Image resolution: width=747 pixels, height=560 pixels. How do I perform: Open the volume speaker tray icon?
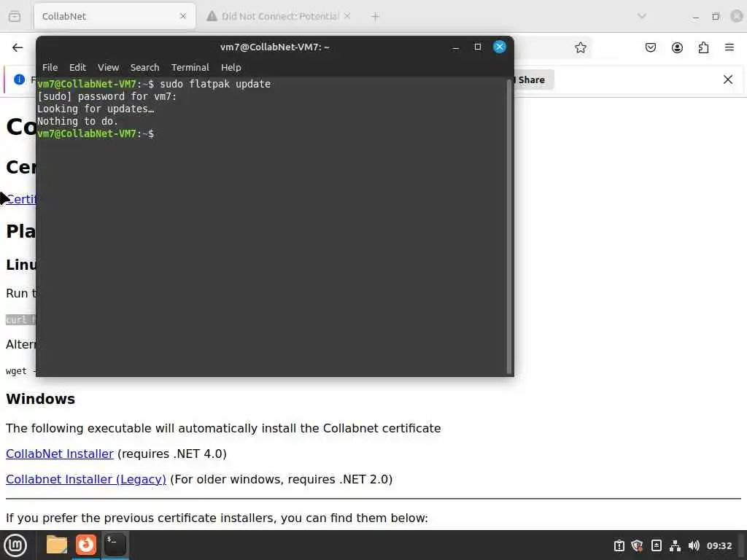click(x=694, y=545)
